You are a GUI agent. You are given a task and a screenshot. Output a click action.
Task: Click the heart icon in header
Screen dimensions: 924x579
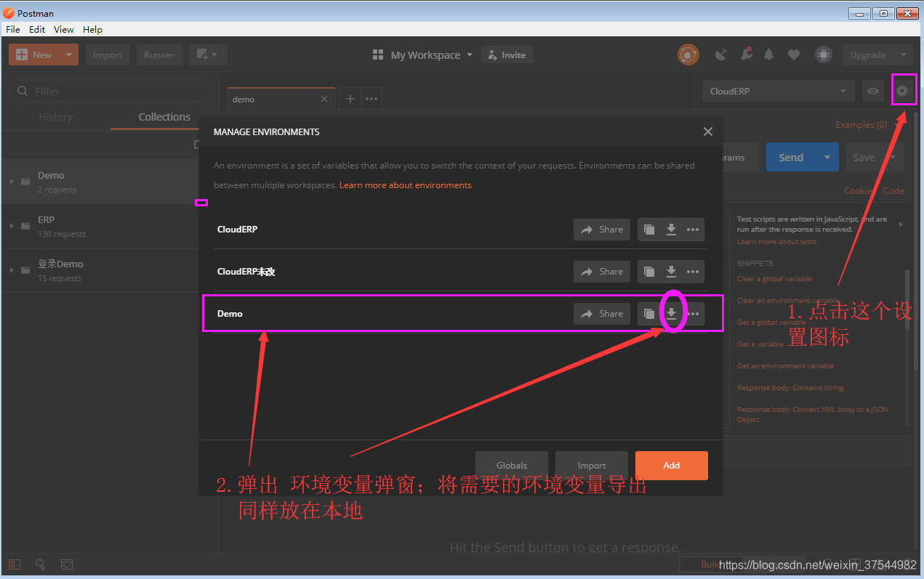pyautogui.click(x=794, y=54)
